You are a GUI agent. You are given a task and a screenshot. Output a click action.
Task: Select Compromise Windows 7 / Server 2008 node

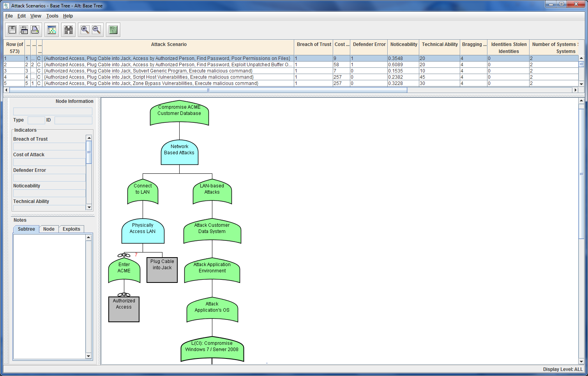[x=212, y=349]
